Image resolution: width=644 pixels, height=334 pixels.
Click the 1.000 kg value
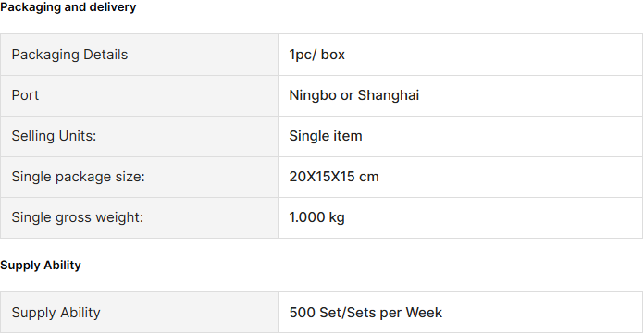(316, 217)
